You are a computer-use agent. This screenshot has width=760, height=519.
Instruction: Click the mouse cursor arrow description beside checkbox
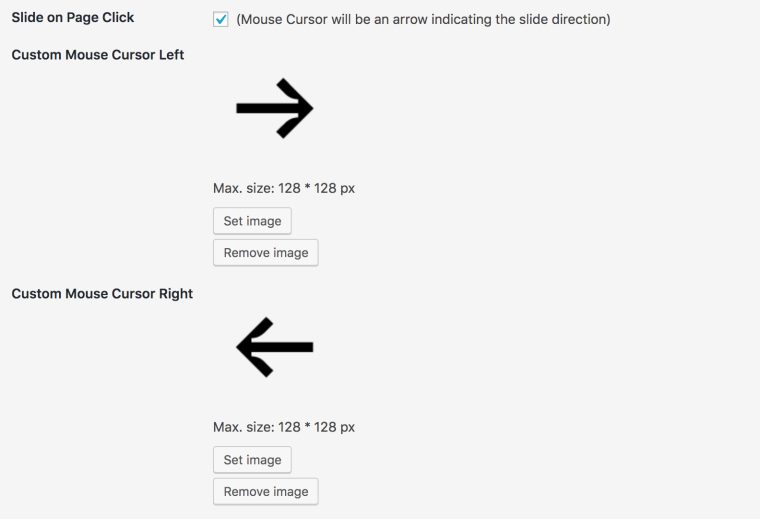[x=423, y=19]
